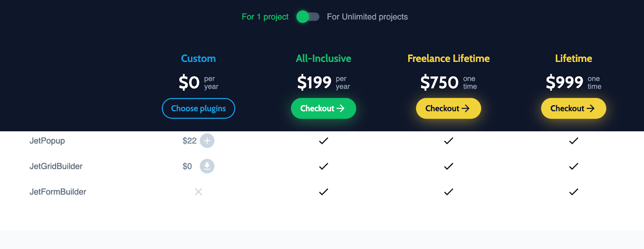
Task: Click the JetGridBuilder download icon
Action: pos(207,166)
